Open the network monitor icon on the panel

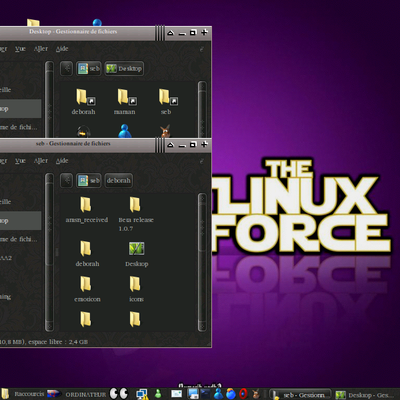pos(142,394)
